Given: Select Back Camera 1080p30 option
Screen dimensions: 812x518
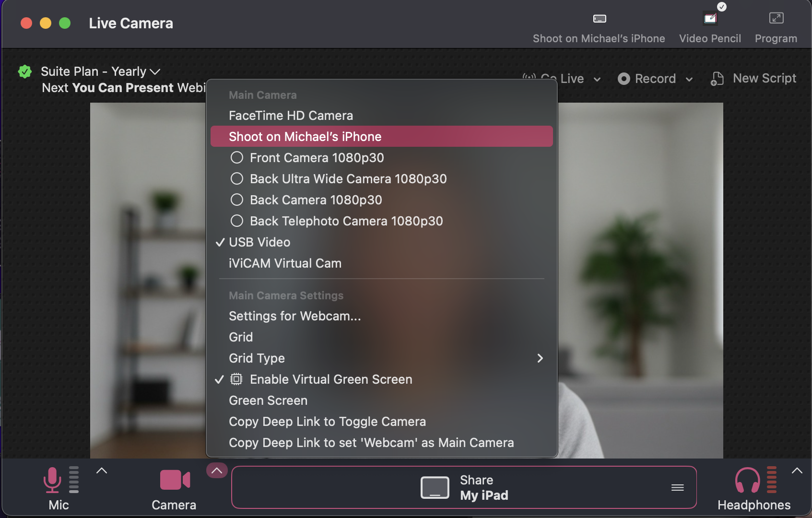Looking at the screenshot, I should click(x=382, y=200).
